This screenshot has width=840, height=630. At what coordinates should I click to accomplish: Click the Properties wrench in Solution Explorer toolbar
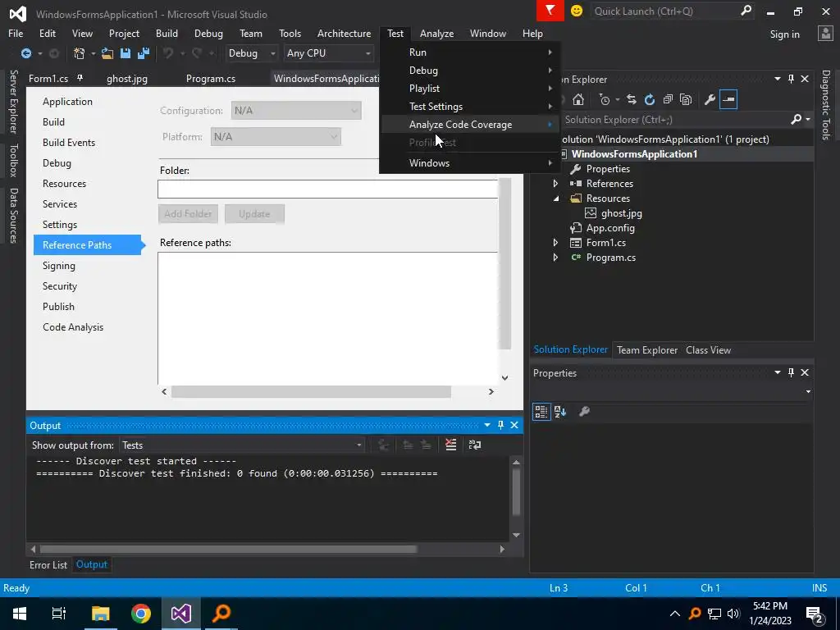click(x=710, y=99)
